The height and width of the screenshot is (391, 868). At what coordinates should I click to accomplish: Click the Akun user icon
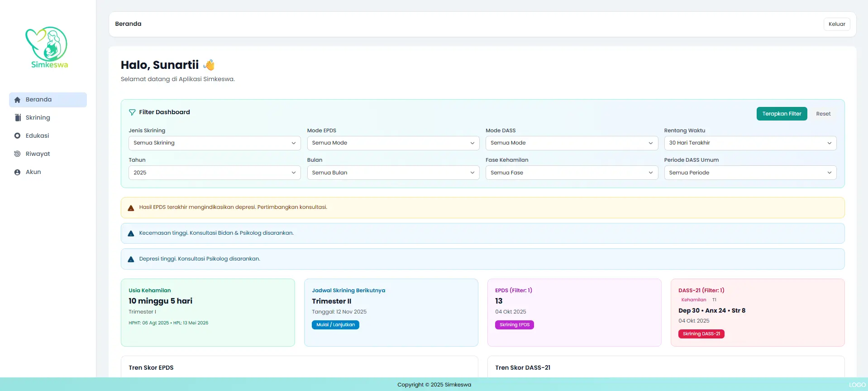point(17,172)
